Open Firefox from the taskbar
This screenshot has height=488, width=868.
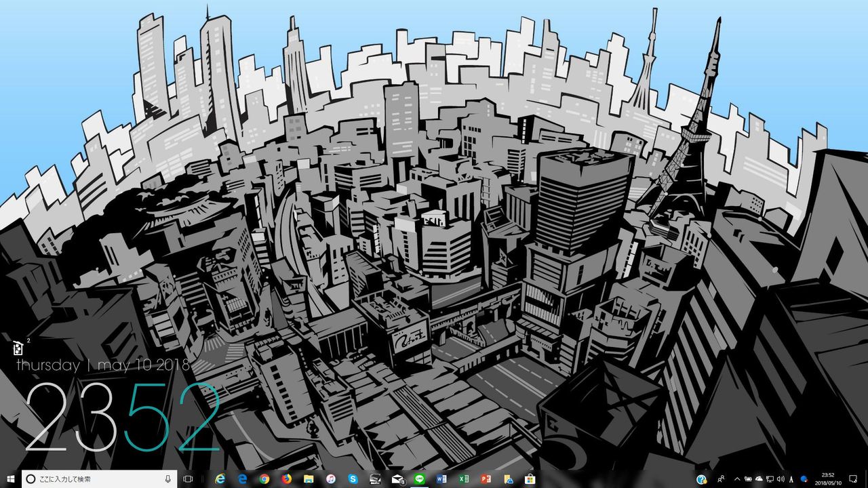[286, 479]
